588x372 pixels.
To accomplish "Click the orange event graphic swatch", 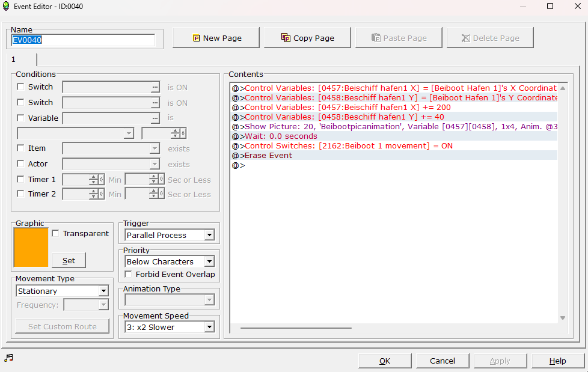I will [31, 247].
